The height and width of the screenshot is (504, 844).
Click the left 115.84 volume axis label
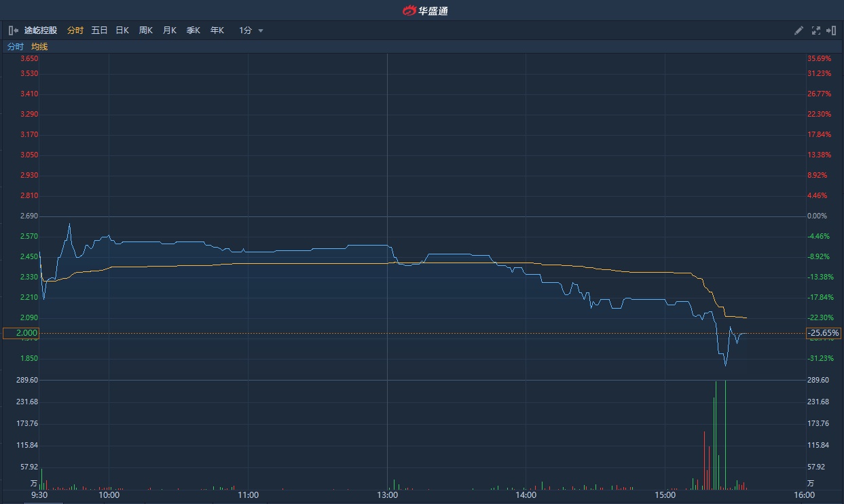click(x=27, y=445)
